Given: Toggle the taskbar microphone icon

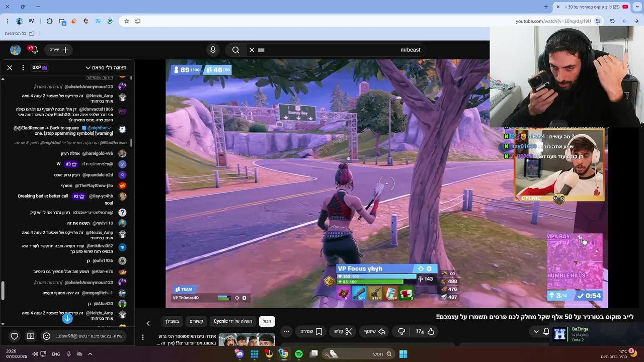Looking at the screenshot, I should click(68, 354).
